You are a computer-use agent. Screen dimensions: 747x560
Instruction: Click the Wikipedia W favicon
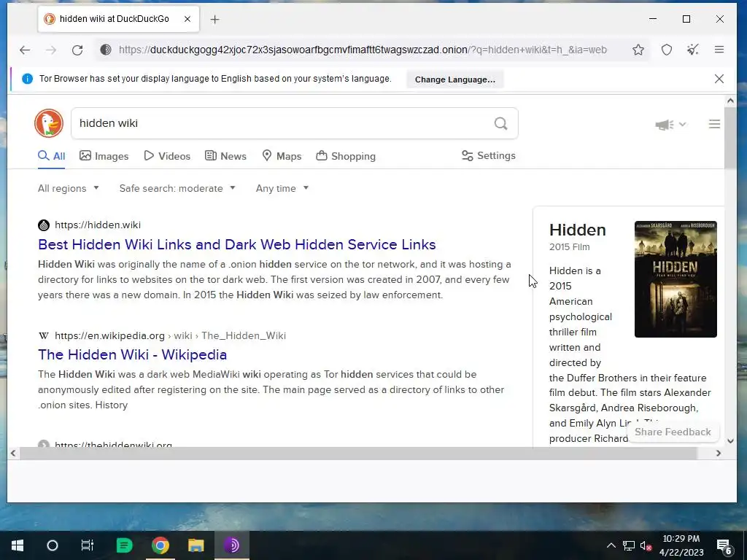(x=43, y=335)
